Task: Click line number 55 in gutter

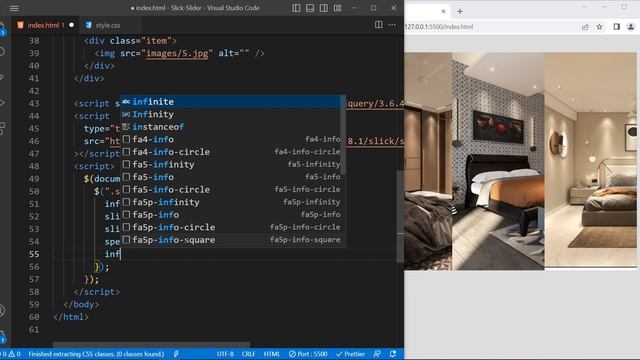Action: (34, 254)
